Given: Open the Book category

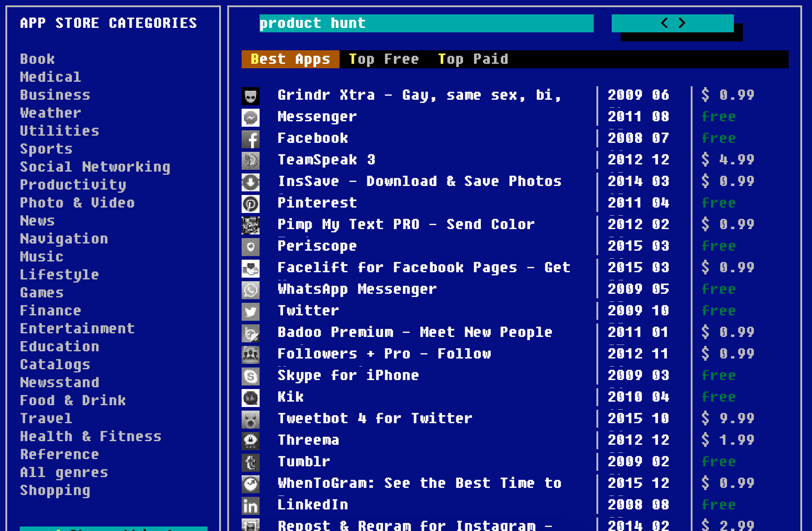Looking at the screenshot, I should [x=37, y=59].
